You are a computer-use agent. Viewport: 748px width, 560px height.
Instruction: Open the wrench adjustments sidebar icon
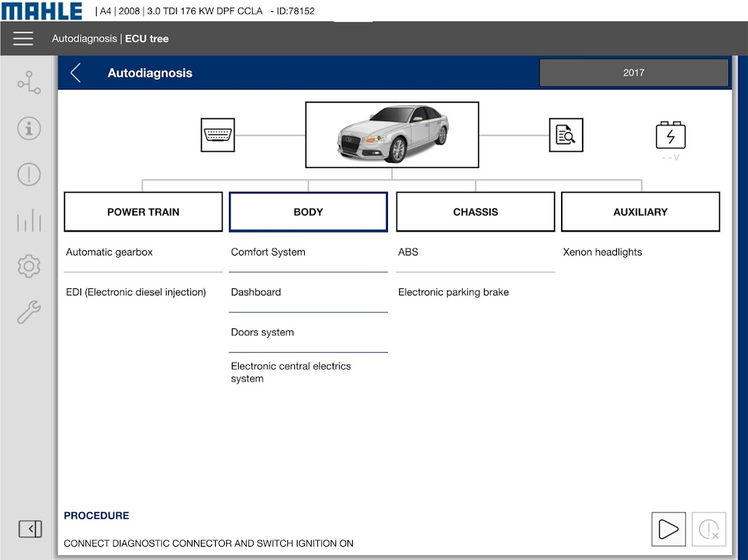point(29,312)
